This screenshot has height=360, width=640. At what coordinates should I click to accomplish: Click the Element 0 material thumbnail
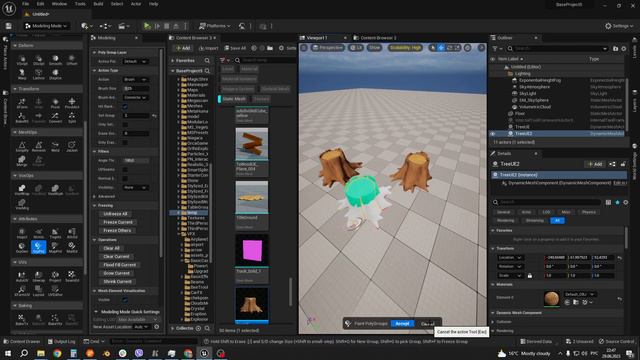coord(551,298)
